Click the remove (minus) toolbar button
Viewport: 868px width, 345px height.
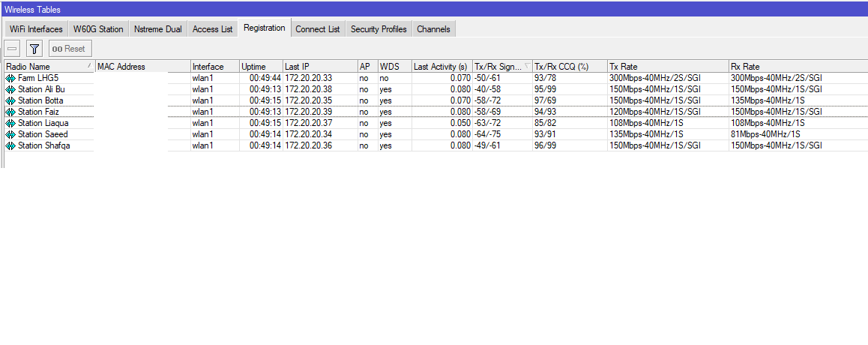[x=13, y=49]
